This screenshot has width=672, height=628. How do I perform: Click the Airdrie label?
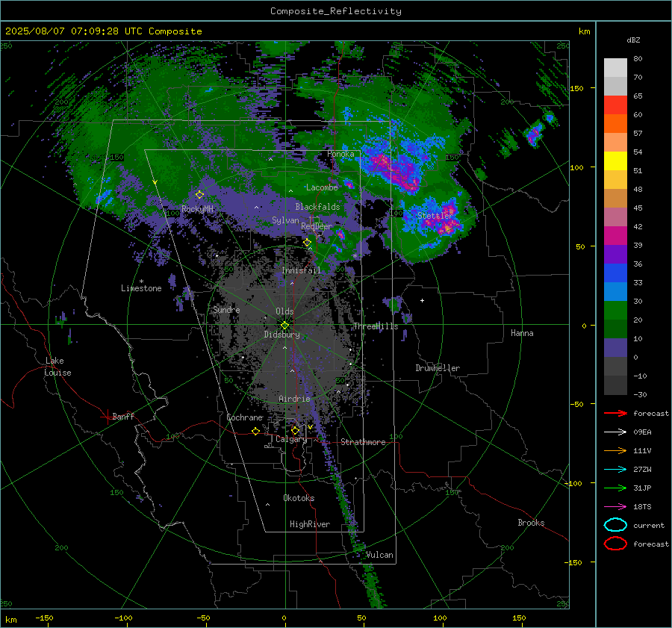(x=294, y=399)
